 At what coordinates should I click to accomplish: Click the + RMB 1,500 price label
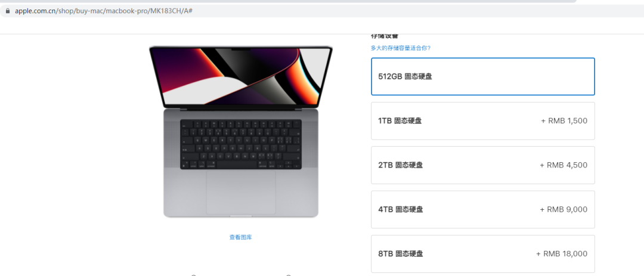564,121
